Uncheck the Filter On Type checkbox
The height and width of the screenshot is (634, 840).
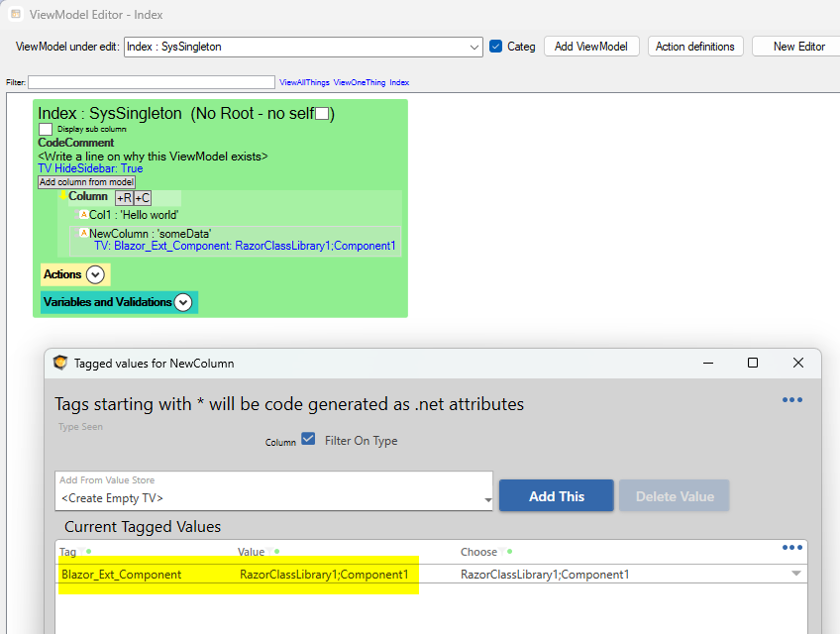pyautogui.click(x=308, y=440)
